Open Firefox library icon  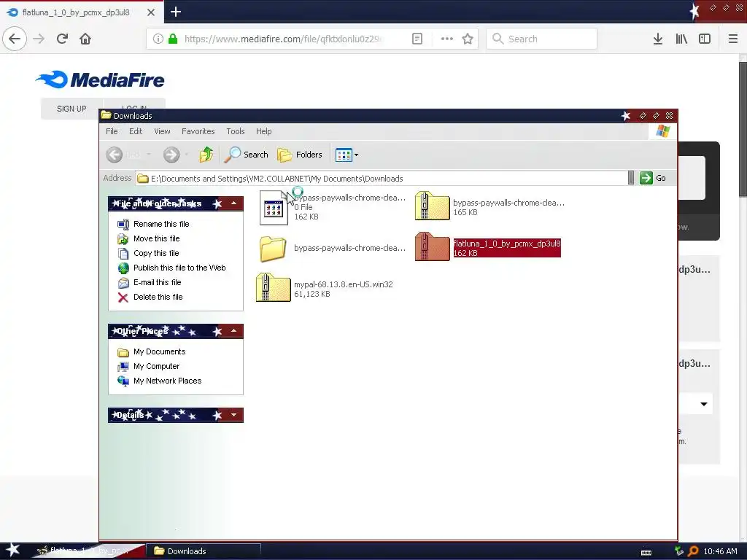681,39
